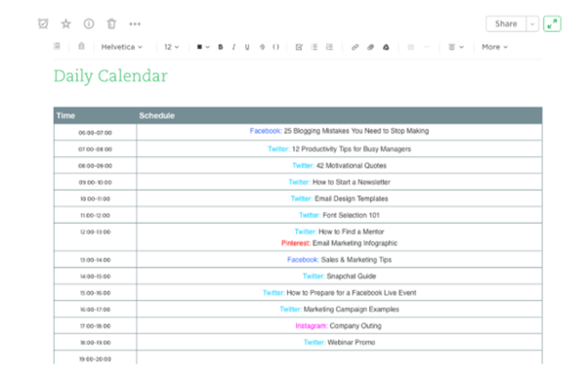
Task: Click the 19:00-20:00 time cell
Action: [x=96, y=358]
